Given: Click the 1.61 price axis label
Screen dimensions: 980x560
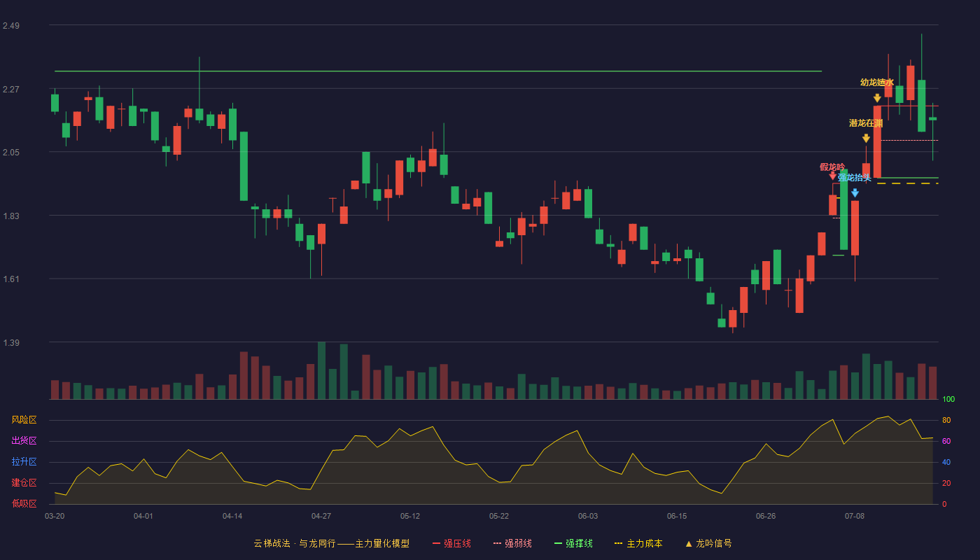Looking at the screenshot, I should click(11, 279).
